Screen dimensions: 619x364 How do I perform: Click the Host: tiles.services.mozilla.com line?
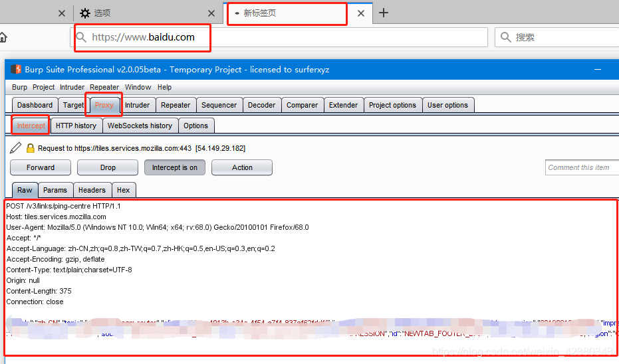pos(56,217)
